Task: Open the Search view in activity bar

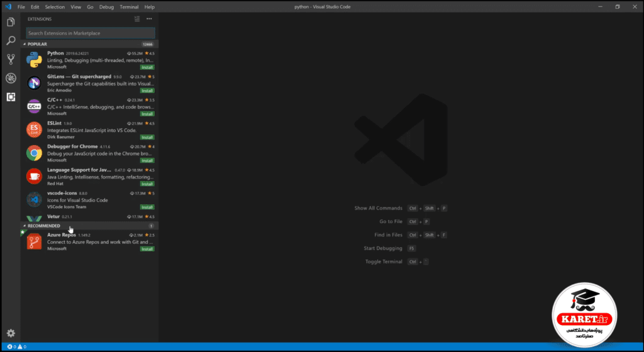Action: [11, 40]
